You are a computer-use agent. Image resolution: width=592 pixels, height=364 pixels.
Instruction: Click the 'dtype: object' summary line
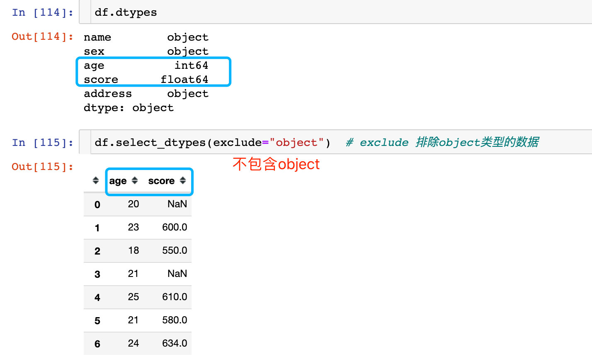[129, 108]
